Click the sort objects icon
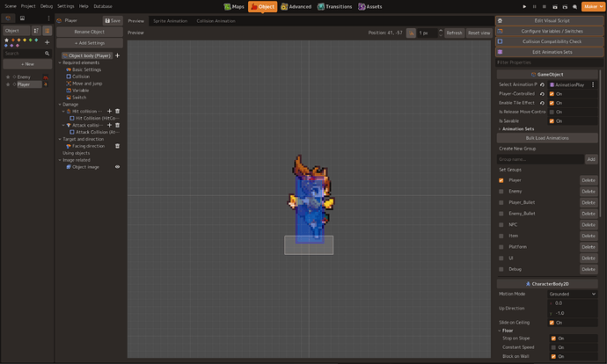 (36, 31)
